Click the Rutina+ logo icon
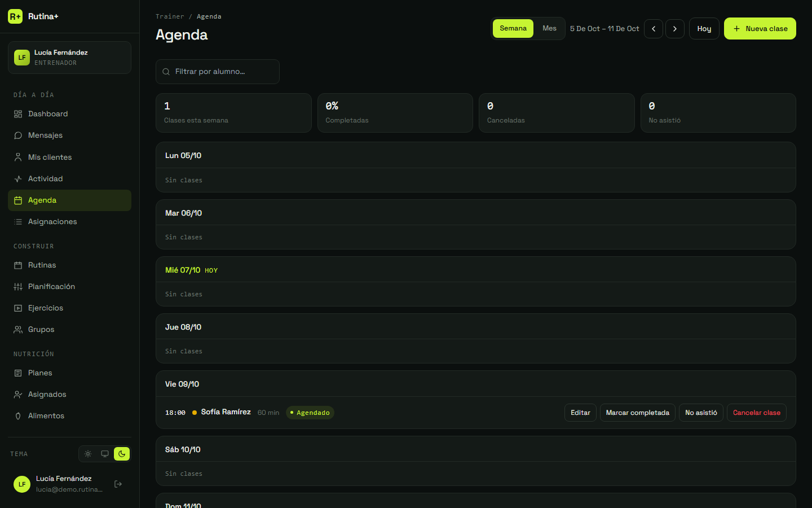This screenshot has width=812, height=508. pos(15,16)
